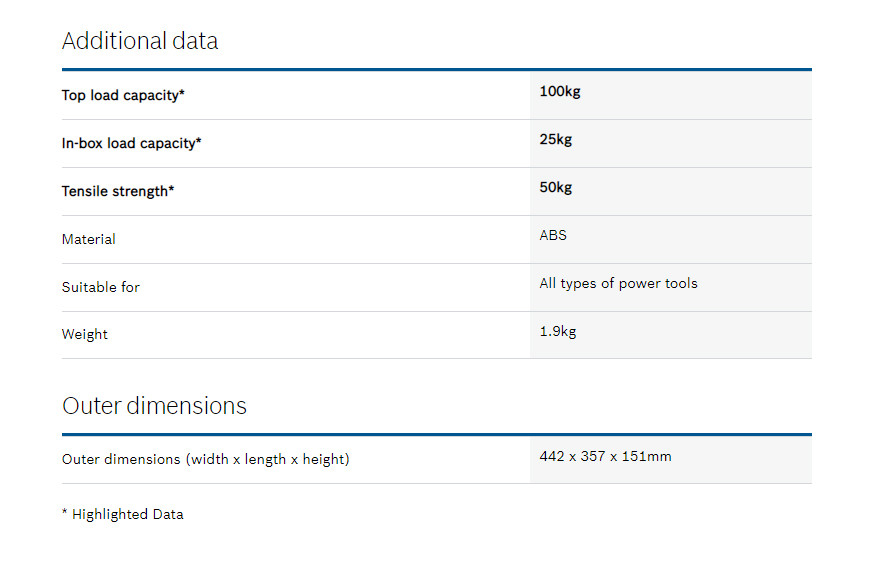Click the 442 x 357 x 151mm value
The height and width of the screenshot is (569, 880).
tap(605, 456)
